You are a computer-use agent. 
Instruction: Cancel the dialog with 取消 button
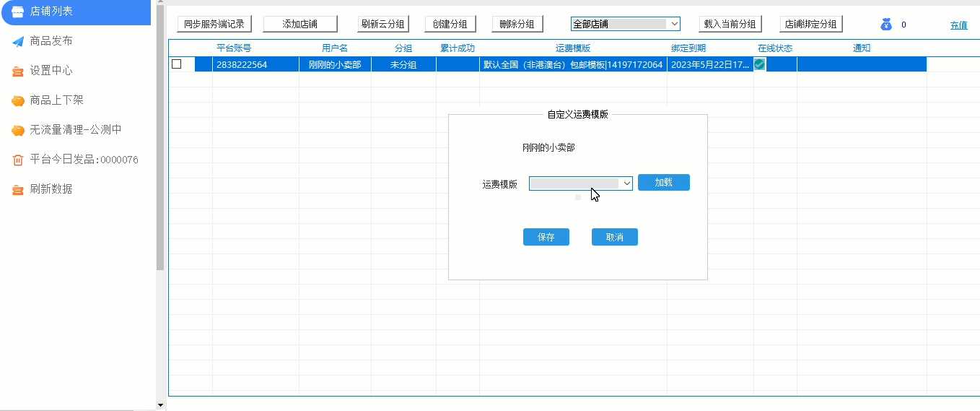(614, 237)
